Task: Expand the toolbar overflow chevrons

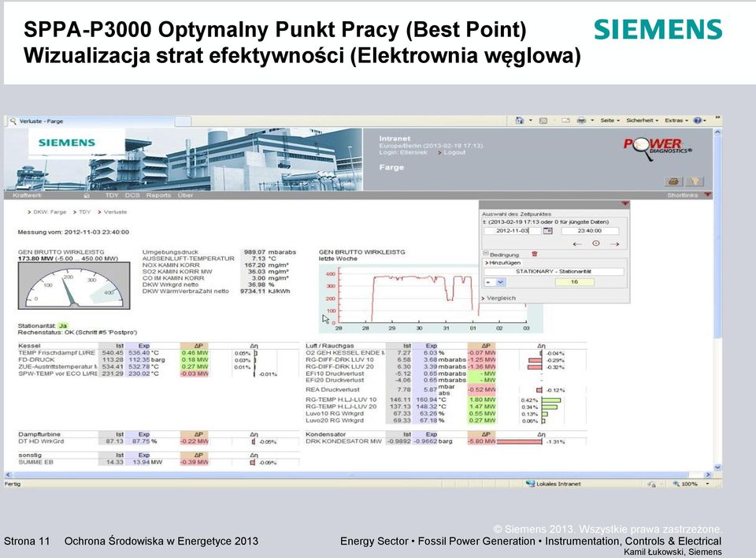Action: click(x=717, y=117)
